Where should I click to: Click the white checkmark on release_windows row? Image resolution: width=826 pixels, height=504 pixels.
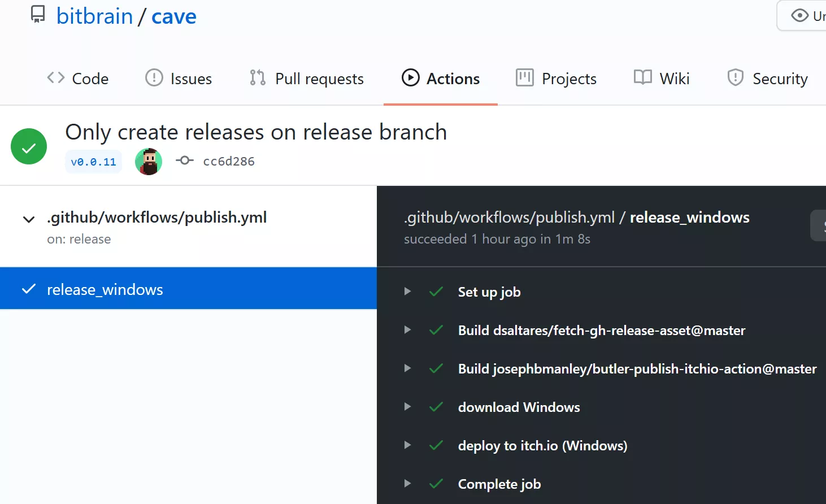[x=29, y=289]
